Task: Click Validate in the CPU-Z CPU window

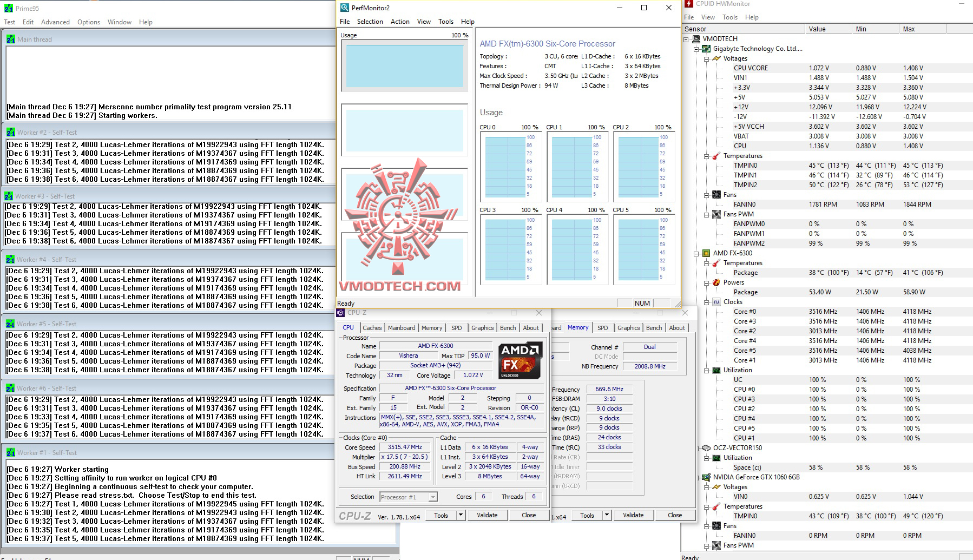Action: pyautogui.click(x=487, y=515)
